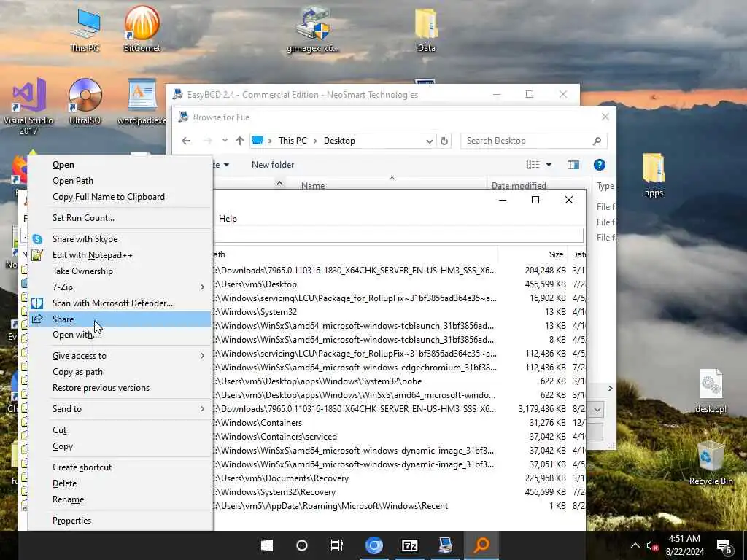
Task: Open help in Browse for File dialog
Action: click(x=600, y=165)
